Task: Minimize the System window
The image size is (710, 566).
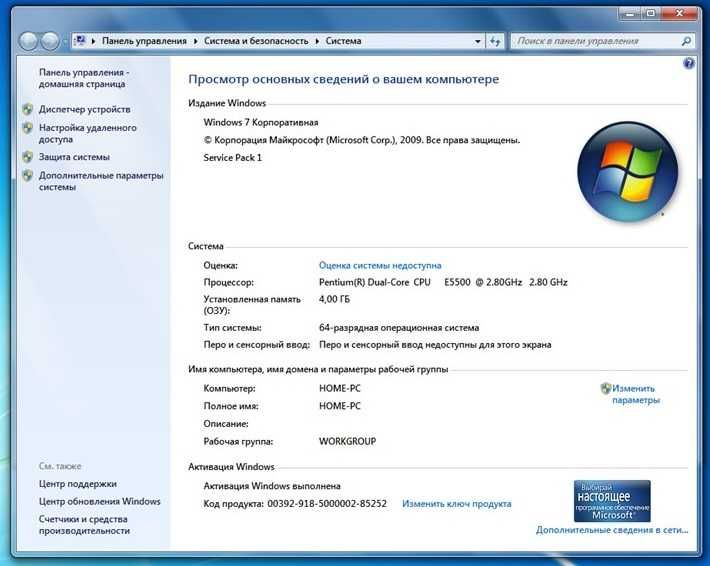Action: (x=630, y=14)
